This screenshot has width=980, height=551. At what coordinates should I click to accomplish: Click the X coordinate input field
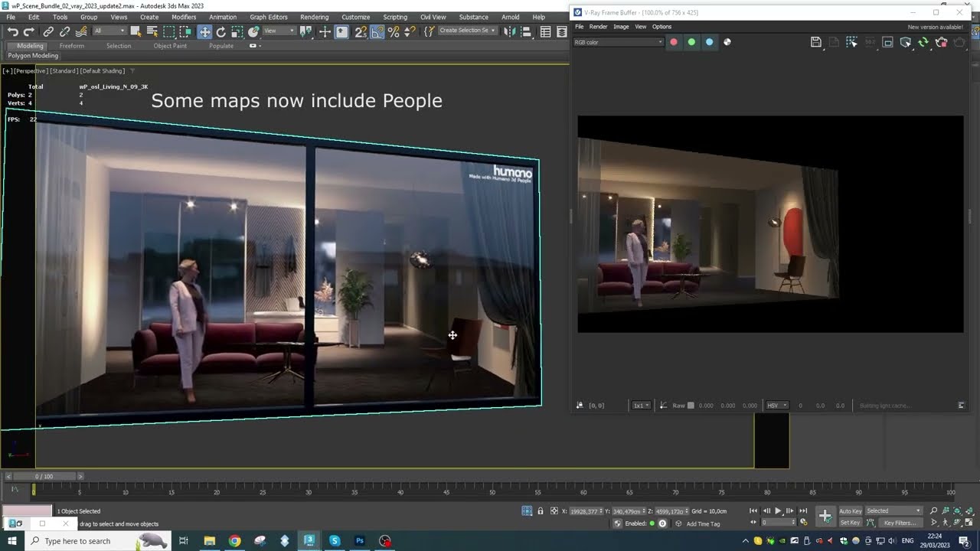(x=588, y=511)
